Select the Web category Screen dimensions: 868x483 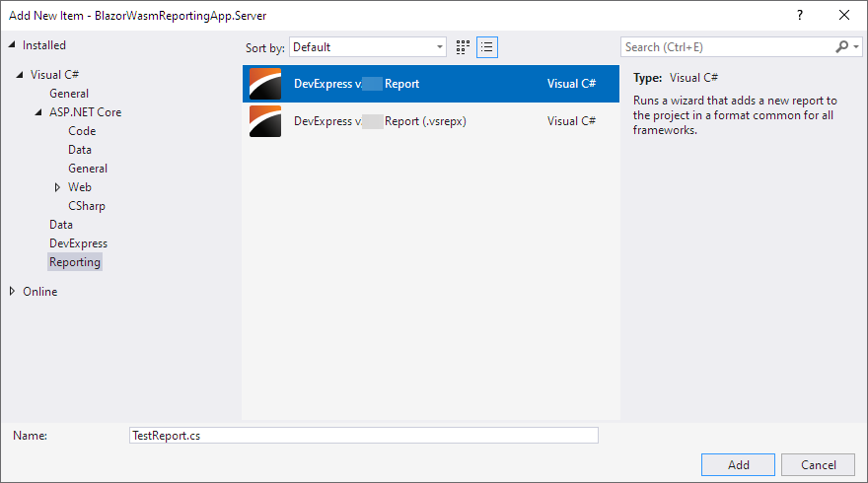[80, 187]
